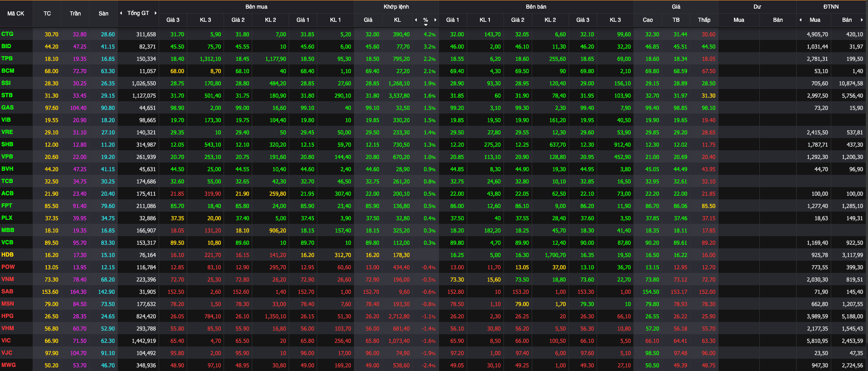Click the Trần column header
Image resolution: width=868 pixels, height=371 pixels.
pos(75,14)
